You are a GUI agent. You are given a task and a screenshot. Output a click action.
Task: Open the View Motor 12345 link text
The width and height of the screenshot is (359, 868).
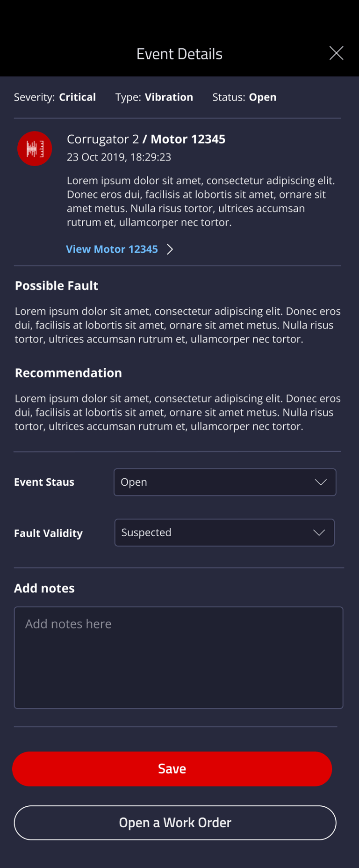point(112,249)
